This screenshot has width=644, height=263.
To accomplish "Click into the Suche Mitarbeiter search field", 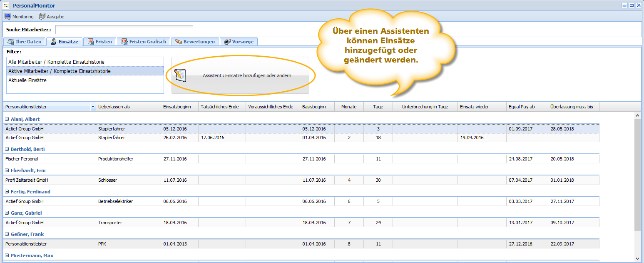I will coord(124,30).
